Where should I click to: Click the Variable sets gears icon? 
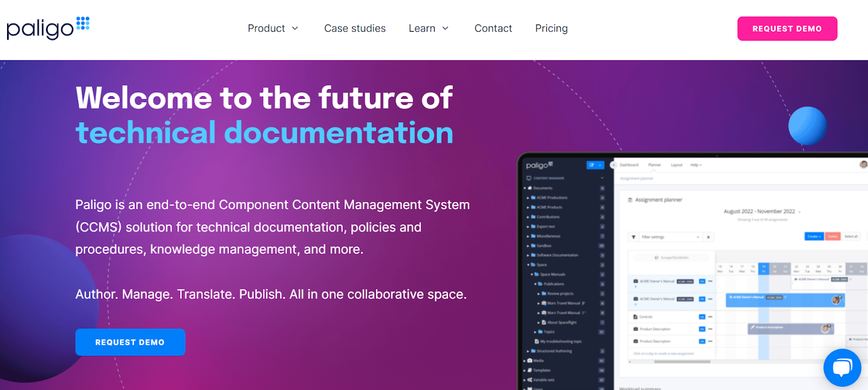[x=530, y=380]
